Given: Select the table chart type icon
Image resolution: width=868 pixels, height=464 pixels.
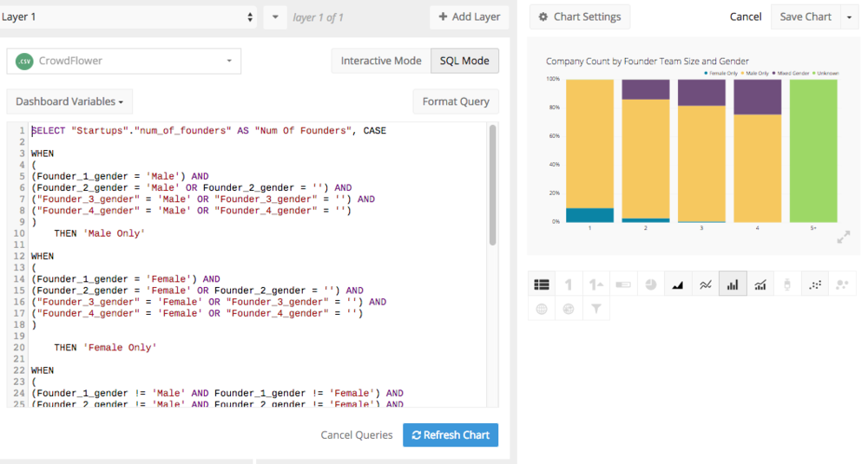Looking at the screenshot, I should click(x=542, y=284).
